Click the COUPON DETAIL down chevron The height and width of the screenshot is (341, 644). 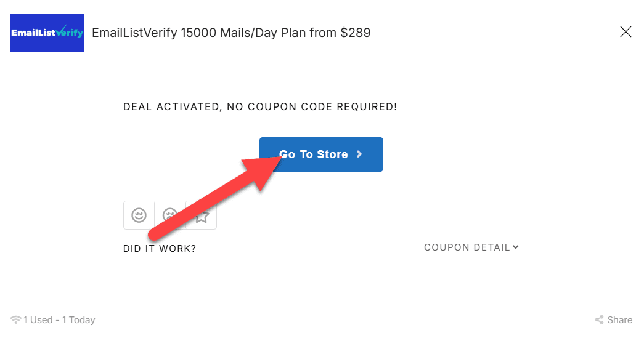515,247
